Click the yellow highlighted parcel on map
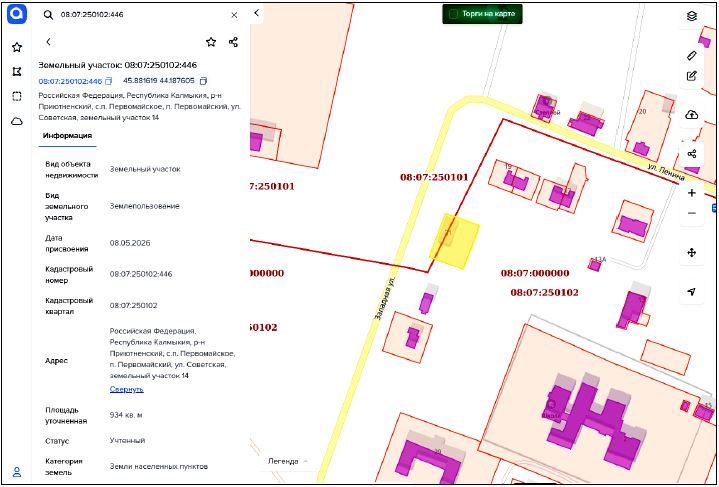Screen dimensions: 719x487 click(x=455, y=241)
